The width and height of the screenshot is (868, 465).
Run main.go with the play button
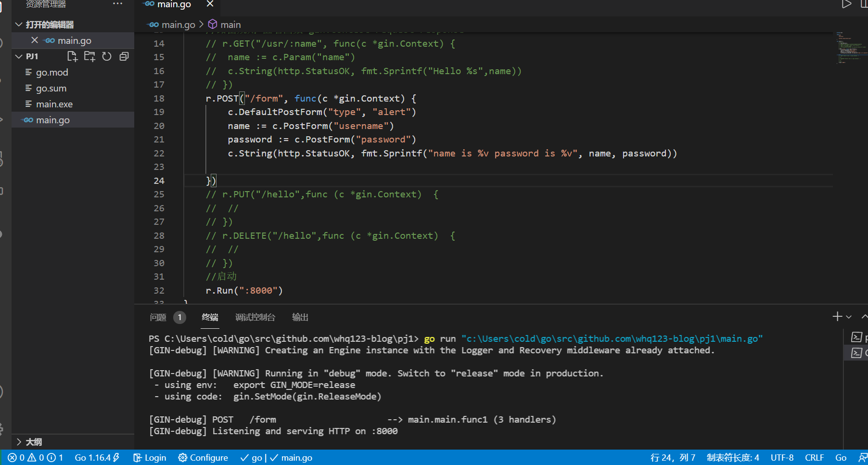click(x=846, y=4)
